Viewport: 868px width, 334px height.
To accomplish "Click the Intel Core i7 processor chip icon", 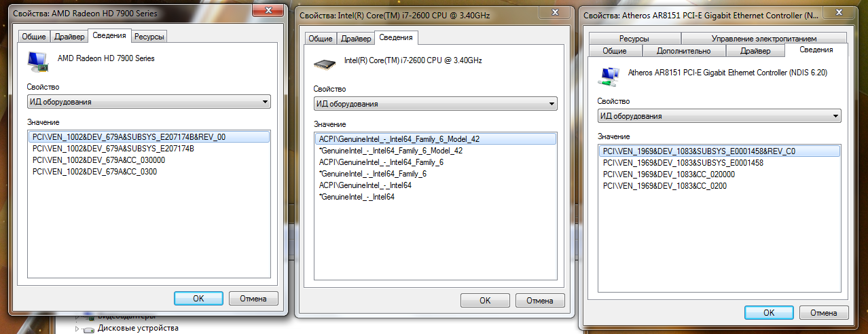I will pyautogui.click(x=324, y=63).
